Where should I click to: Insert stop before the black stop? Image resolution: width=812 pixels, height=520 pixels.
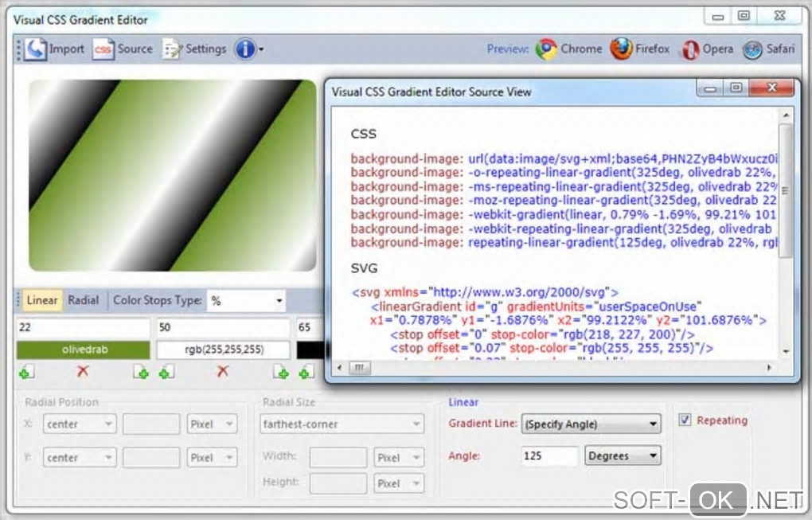click(x=306, y=371)
